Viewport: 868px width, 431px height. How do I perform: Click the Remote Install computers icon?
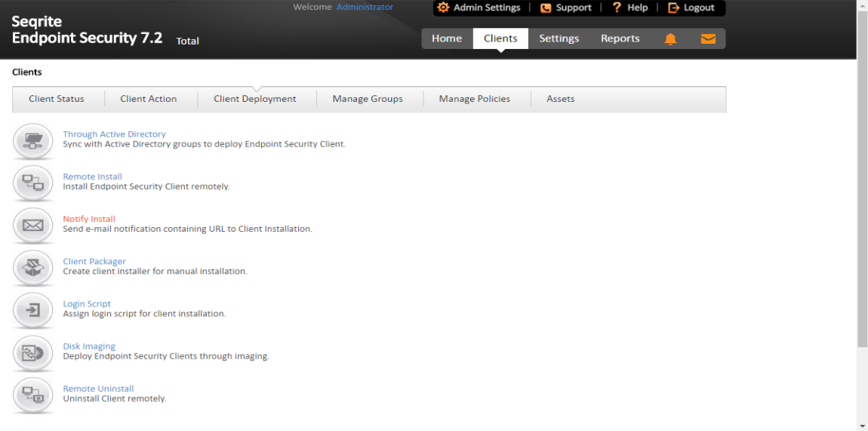coord(33,182)
